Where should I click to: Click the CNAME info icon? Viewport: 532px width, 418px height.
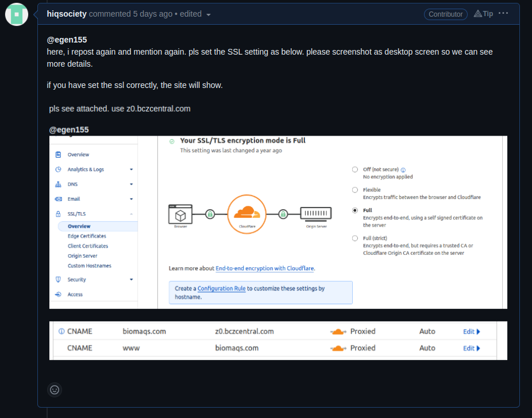[x=61, y=331]
